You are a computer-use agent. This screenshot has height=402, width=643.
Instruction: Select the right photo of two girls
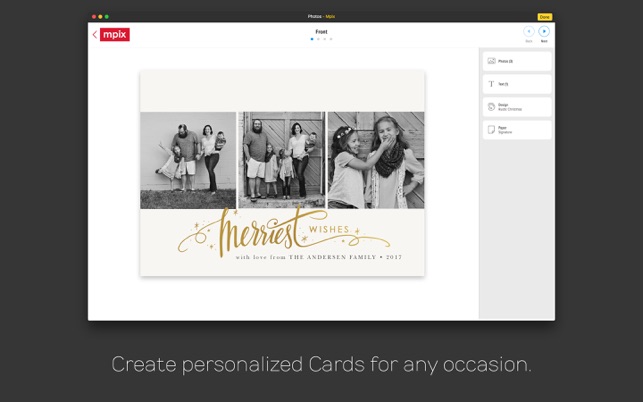coord(376,160)
